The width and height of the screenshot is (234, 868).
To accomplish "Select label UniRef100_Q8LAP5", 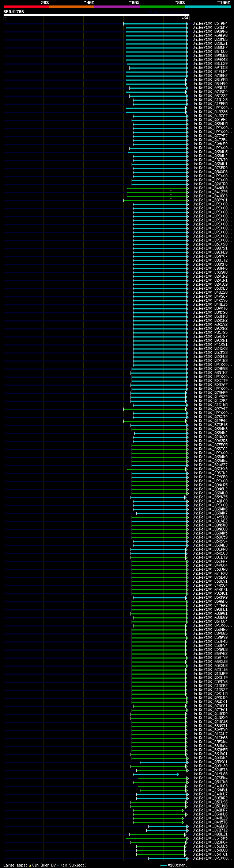I will click(x=210, y=80).
